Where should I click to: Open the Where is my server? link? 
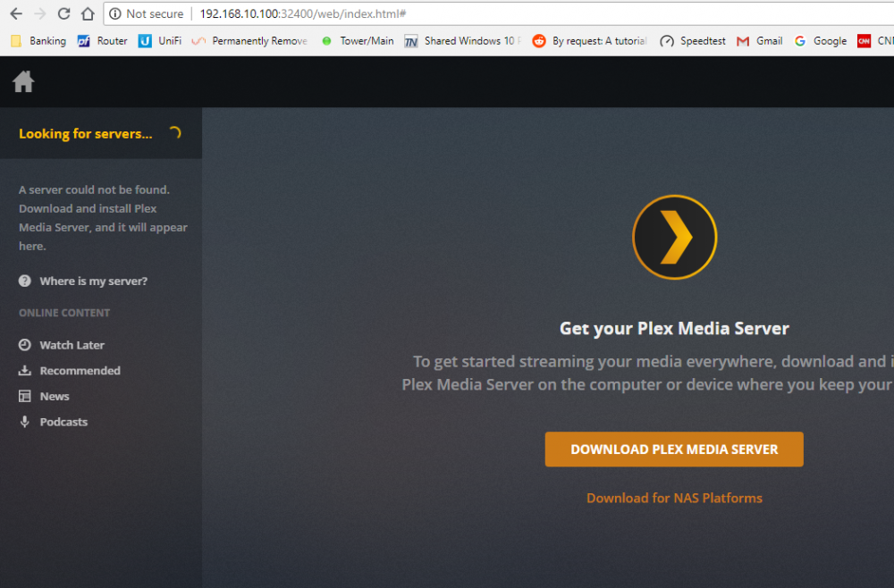click(x=94, y=281)
